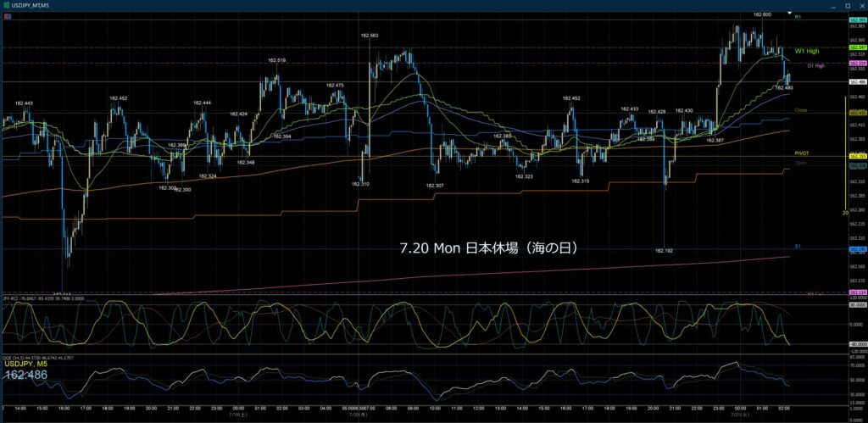Click the green 162.585 price axis tag
The height and width of the screenshot is (423, 868).
(858, 20)
